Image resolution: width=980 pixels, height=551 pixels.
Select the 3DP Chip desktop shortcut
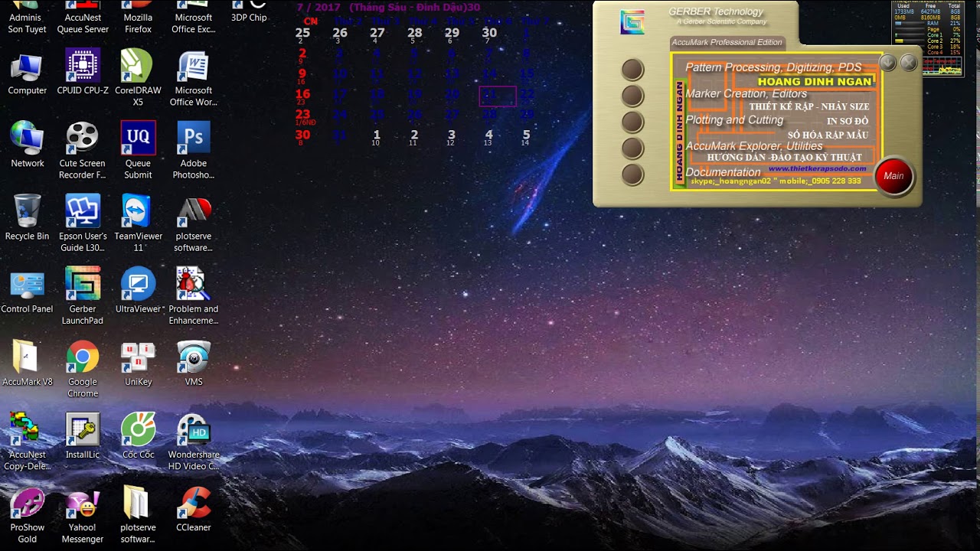[249, 12]
